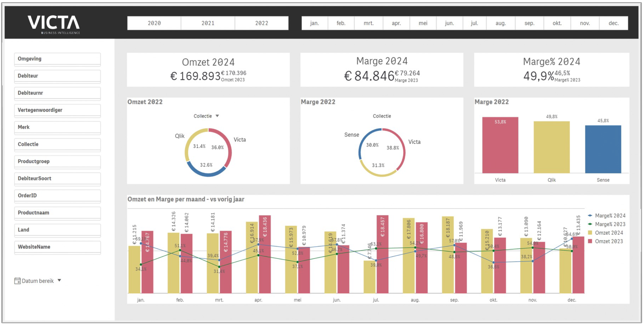The height and width of the screenshot is (326, 644).
Task: Click the Victa Business Intelligence logo
Action: pos(54,25)
